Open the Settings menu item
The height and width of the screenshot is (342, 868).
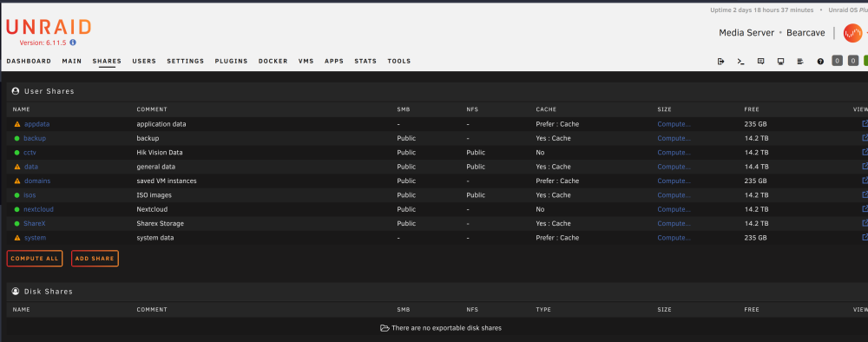click(x=186, y=62)
